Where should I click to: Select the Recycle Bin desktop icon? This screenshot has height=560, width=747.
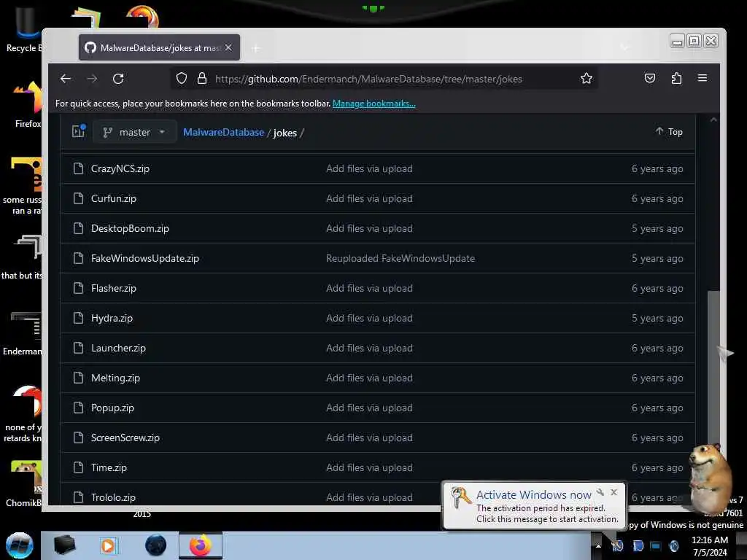(x=24, y=29)
